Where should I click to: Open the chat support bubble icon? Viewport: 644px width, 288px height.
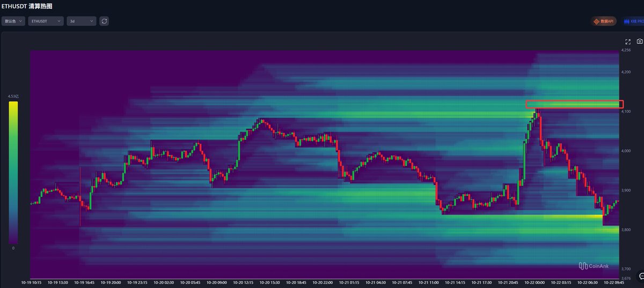(x=641, y=276)
